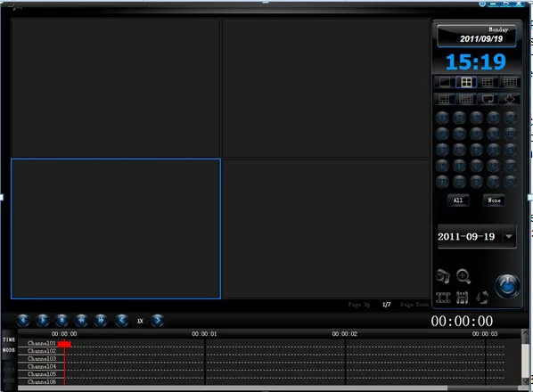Toggle channel 7 button in the channel grid
The height and width of the screenshot is (392, 533).
pos(459,134)
